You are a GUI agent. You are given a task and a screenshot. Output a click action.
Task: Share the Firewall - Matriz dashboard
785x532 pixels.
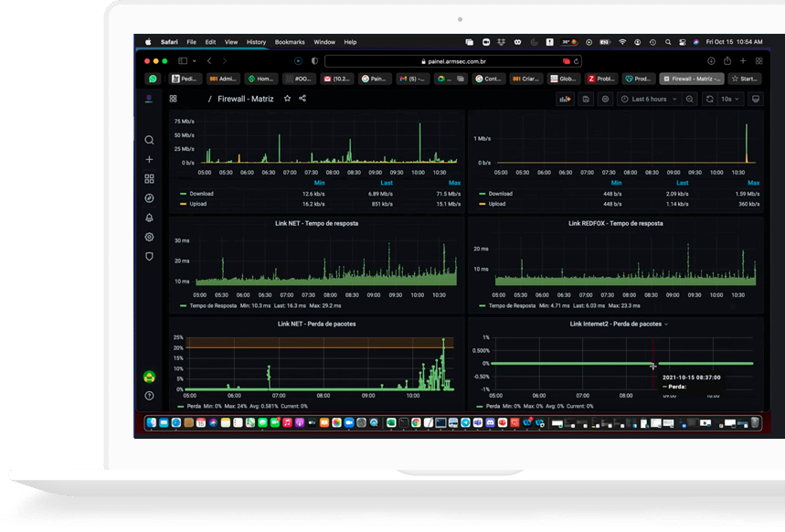click(302, 99)
